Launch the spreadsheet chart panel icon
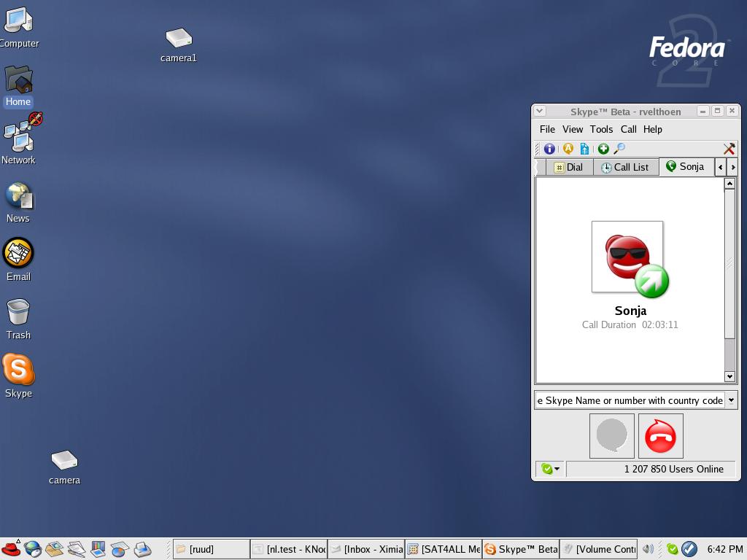 120,549
